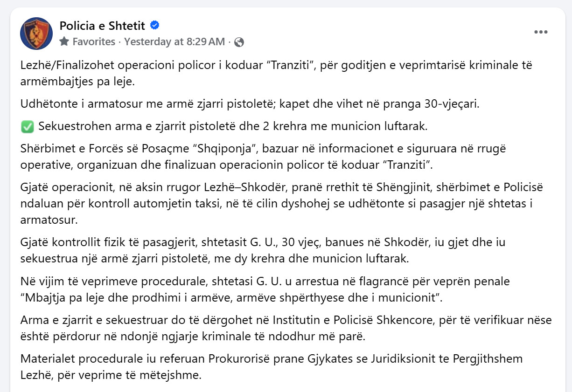The width and height of the screenshot is (572, 392).
Task: Click the paragraph starting Materialet procedurale
Action: [272, 367]
